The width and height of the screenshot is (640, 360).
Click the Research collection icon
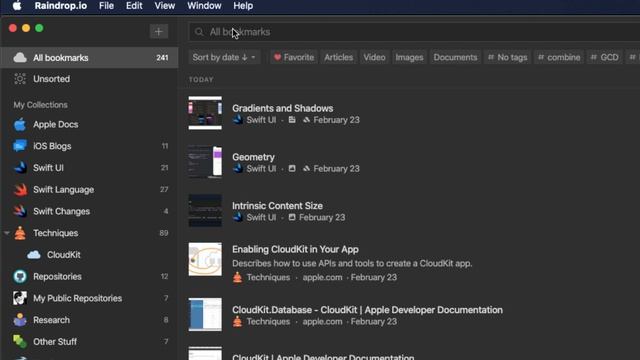(x=20, y=320)
